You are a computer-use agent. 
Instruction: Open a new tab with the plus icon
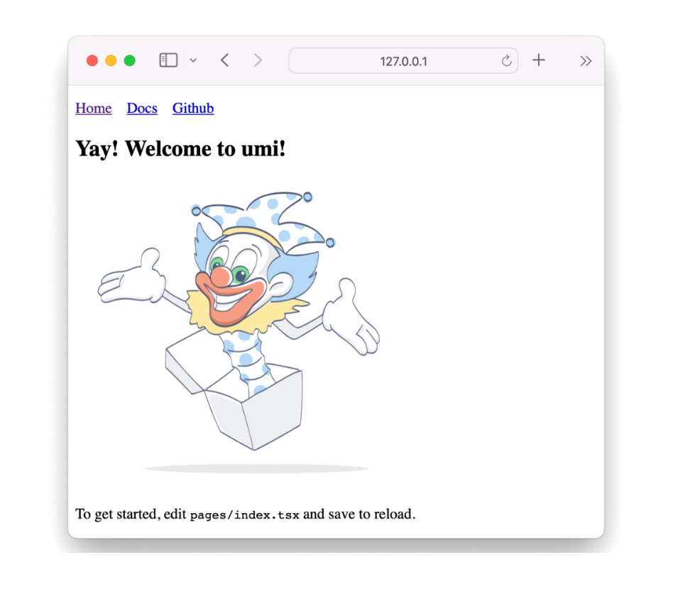(539, 60)
